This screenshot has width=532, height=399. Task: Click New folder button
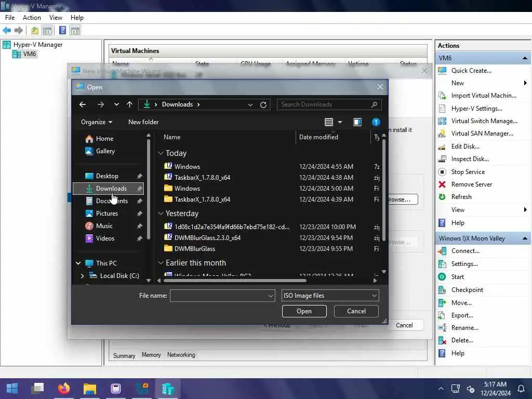pos(143,122)
